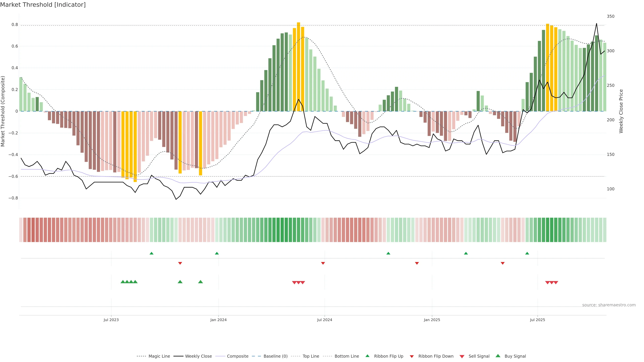
Task: Click the first green ribbon flip up marker
Action: 151,253
